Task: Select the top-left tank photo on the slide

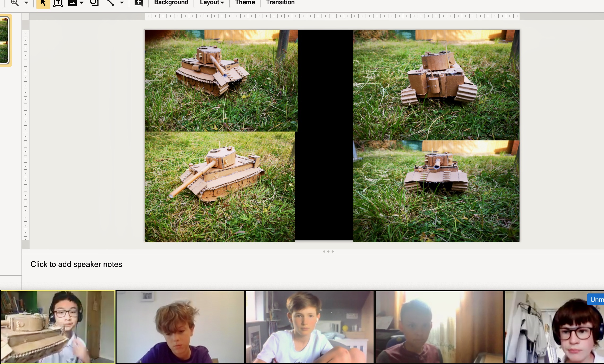Action: (221, 80)
